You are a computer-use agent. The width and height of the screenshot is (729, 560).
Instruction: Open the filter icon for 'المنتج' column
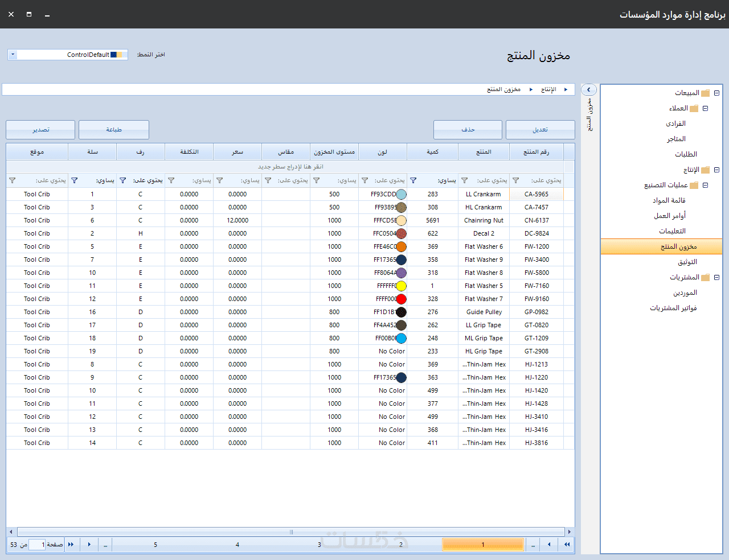tap(465, 180)
